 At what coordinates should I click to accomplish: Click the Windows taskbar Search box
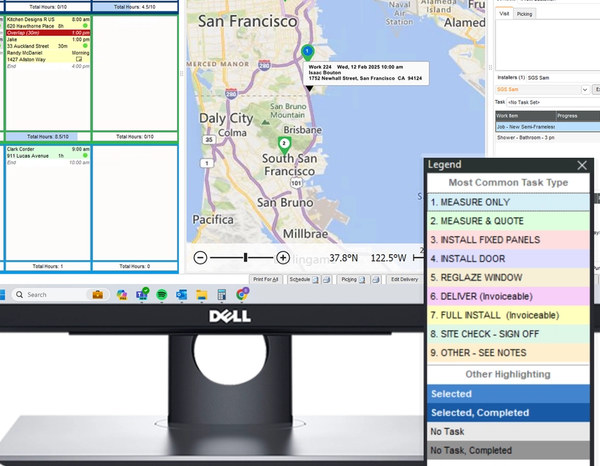[61, 295]
